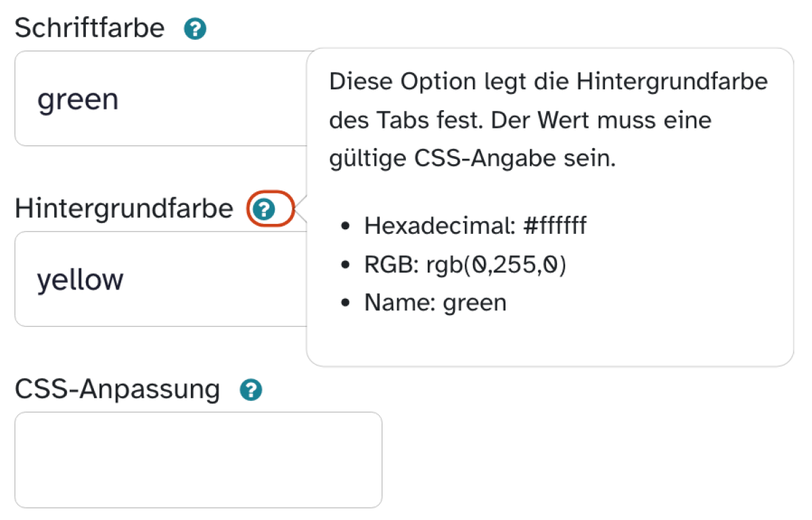Viewport: 812px width, 520px height.
Task: Click the text 'Diese Option legt die Hintergrundfarbe'
Action: point(549,82)
